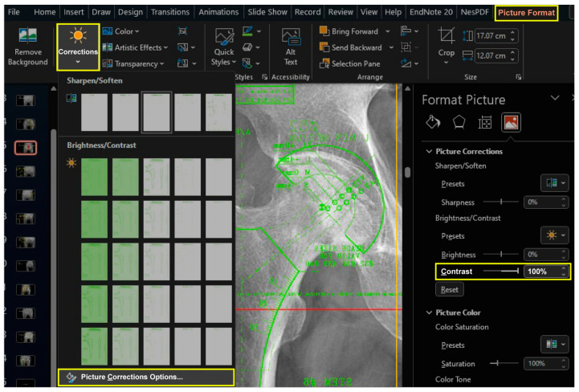Select the Fill & Line paint bucket icon

(433, 122)
